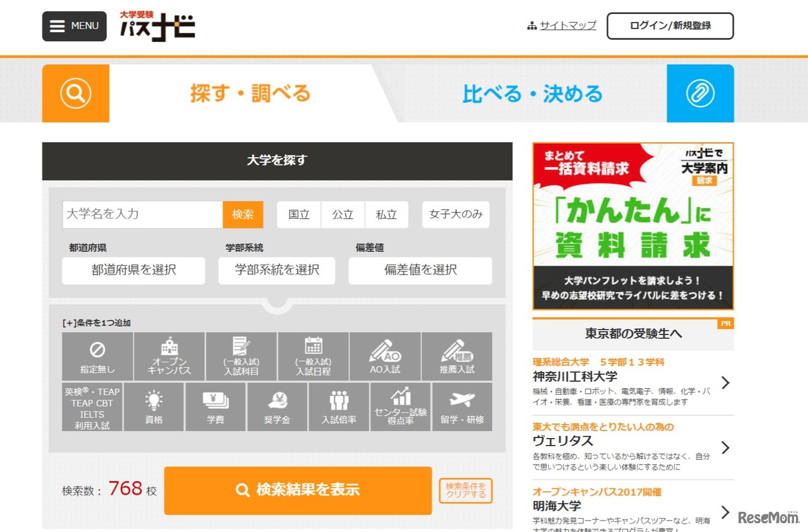This screenshot has height=532, width=808.
Task: Open the 学部系統を選択 selector
Action: 276,271
